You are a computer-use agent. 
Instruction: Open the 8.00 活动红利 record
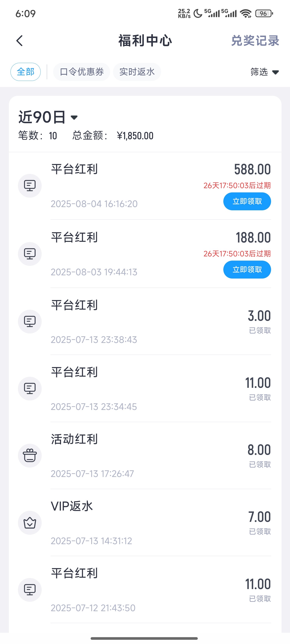point(160,455)
